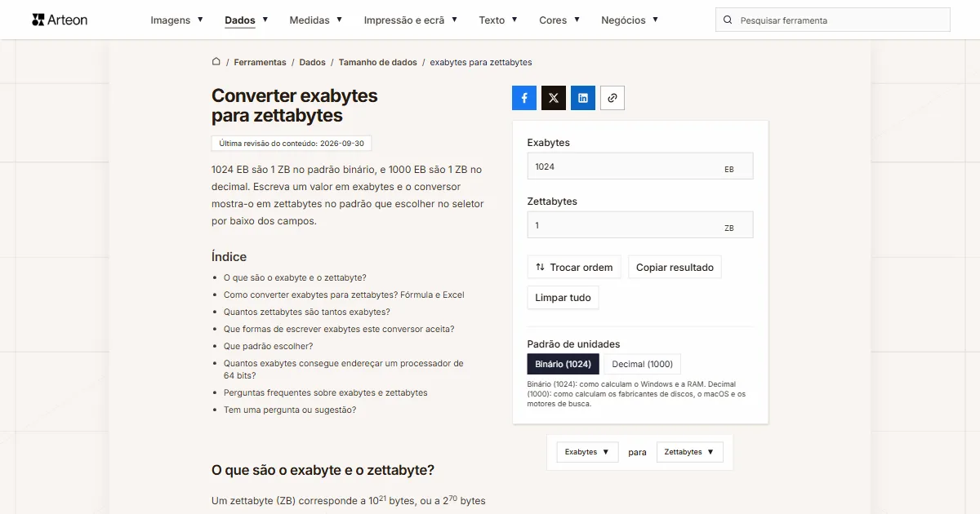Viewport: 980px width, 514px height.
Task: Open the Zettabytes target unit dropdown
Action: pos(689,452)
